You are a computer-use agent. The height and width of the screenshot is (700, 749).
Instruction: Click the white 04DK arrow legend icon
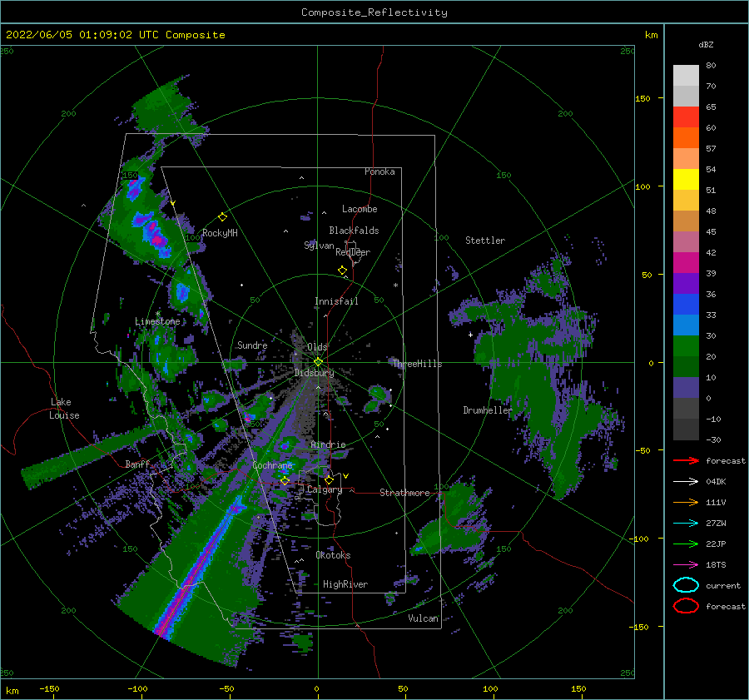(686, 482)
